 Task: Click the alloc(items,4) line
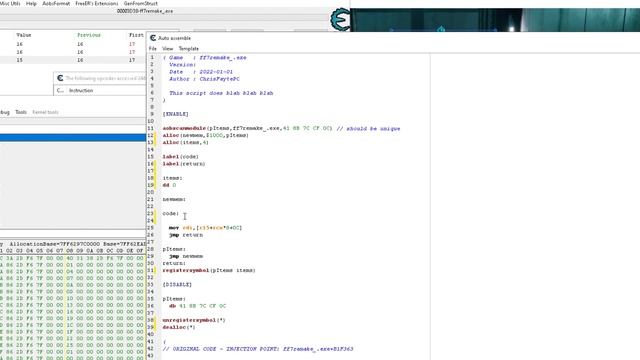(x=185, y=142)
